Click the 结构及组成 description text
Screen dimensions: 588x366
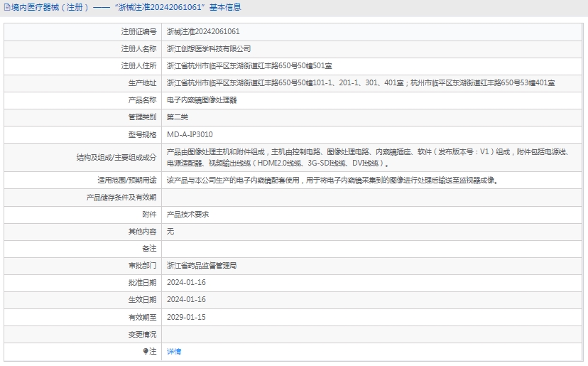click(x=369, y=157)
